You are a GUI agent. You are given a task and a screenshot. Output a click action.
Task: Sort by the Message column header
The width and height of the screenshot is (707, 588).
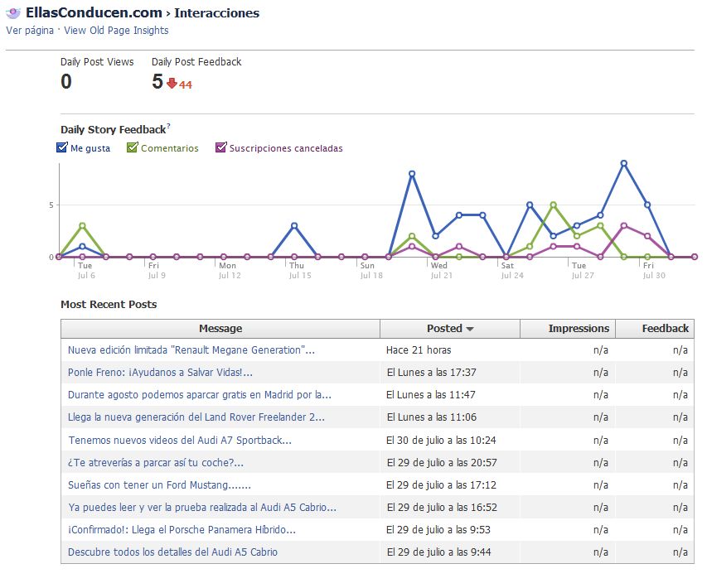click(220, 329)
